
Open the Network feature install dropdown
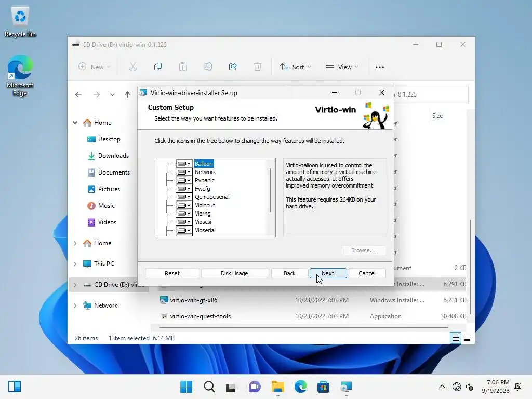[x=184, y=172]
